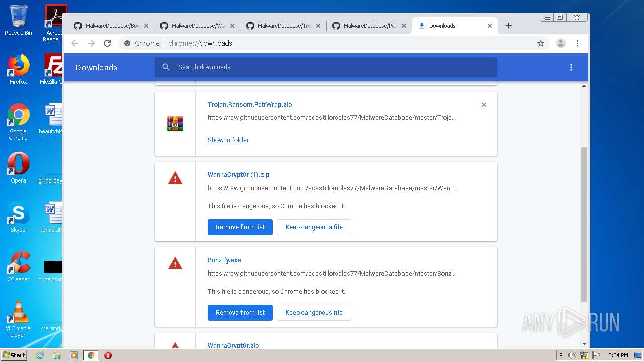Open the Chrome profile avatar menu

(561, 43)
